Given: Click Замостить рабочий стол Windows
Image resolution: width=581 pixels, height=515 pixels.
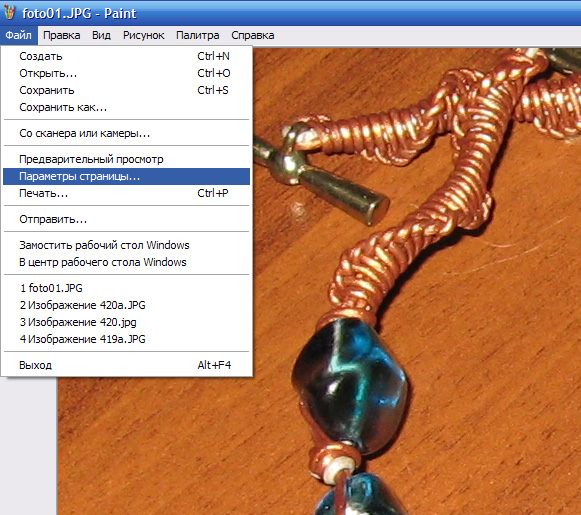Looking at the screenshot, I should (x=126, y=245).
